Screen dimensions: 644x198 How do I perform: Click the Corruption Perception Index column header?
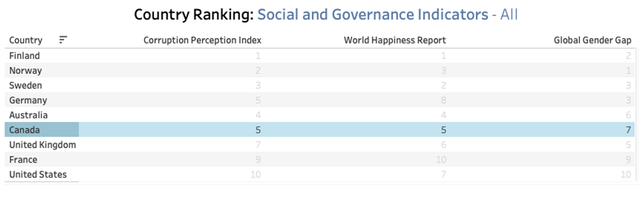tap(202, 40)
